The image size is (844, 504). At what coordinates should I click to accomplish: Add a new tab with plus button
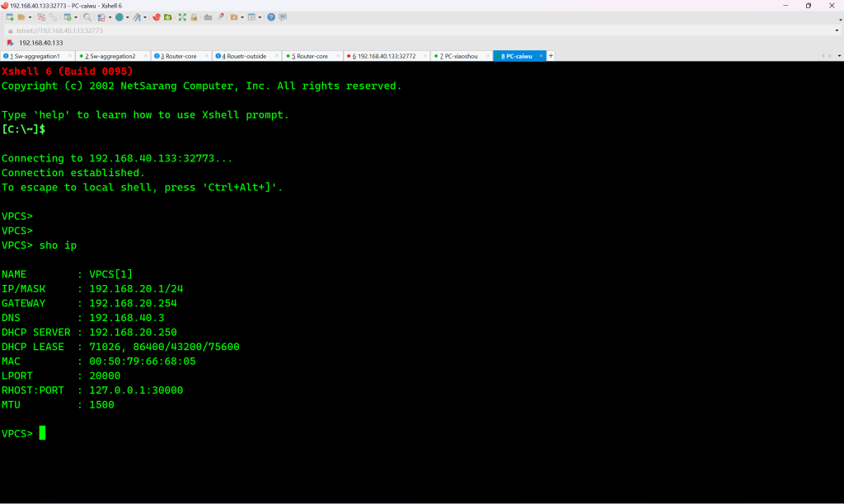tap(551, 56)
